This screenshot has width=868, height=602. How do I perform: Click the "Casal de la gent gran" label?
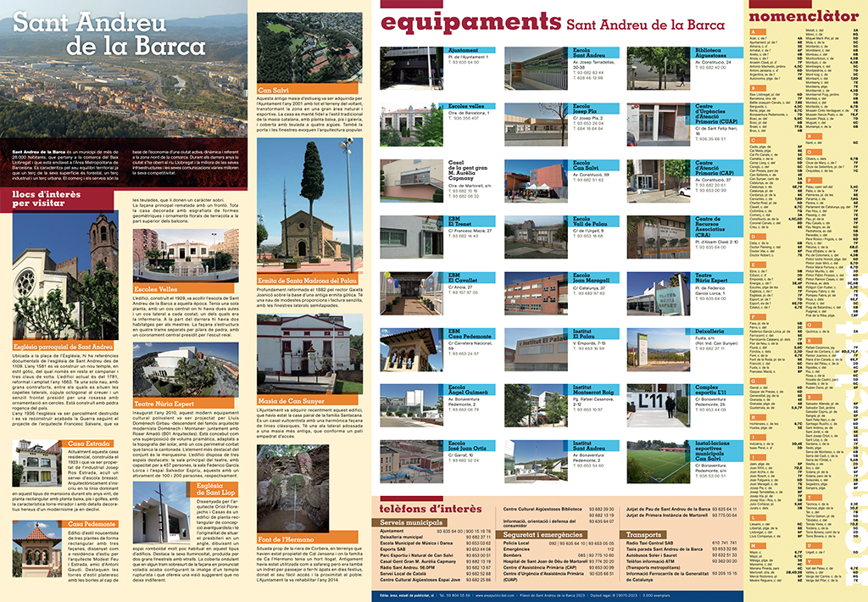pyautogui.click(x=464, y=170)
